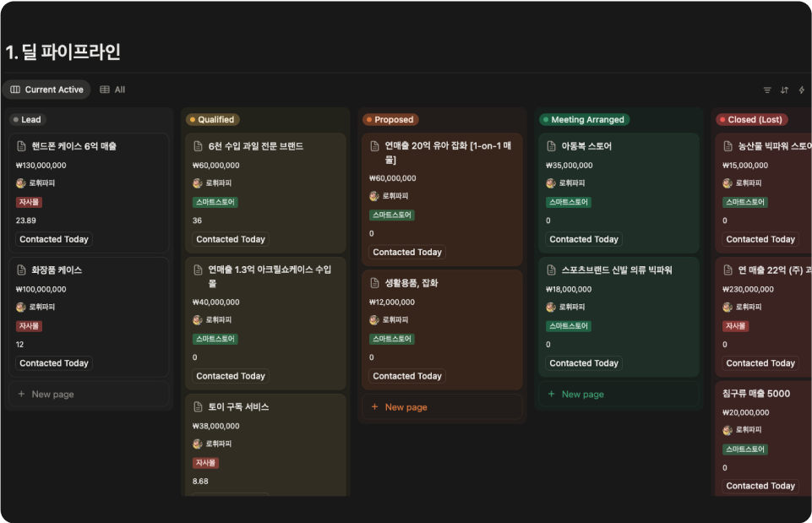Click 자사몰 tag on 토이 구독 서비스 card
Viewport: 812px width, 523px height.
point(205,463)
